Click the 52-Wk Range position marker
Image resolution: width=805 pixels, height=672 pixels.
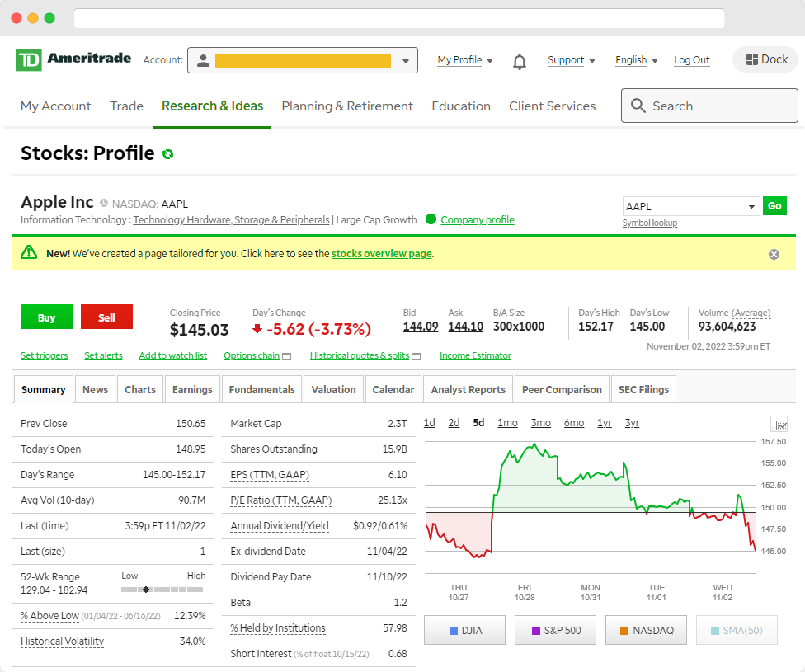[146, 590]
